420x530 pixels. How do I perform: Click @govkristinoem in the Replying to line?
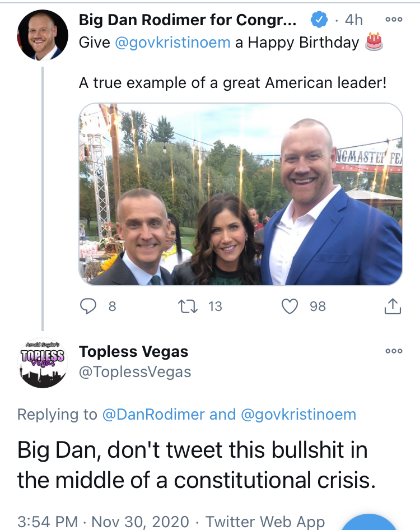(x=298, y=415)
